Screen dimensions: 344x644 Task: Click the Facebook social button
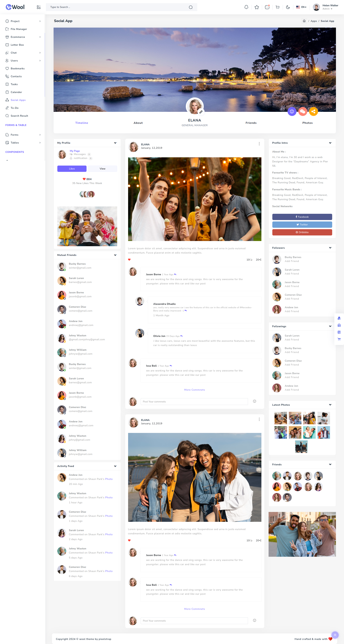point(302,217)
